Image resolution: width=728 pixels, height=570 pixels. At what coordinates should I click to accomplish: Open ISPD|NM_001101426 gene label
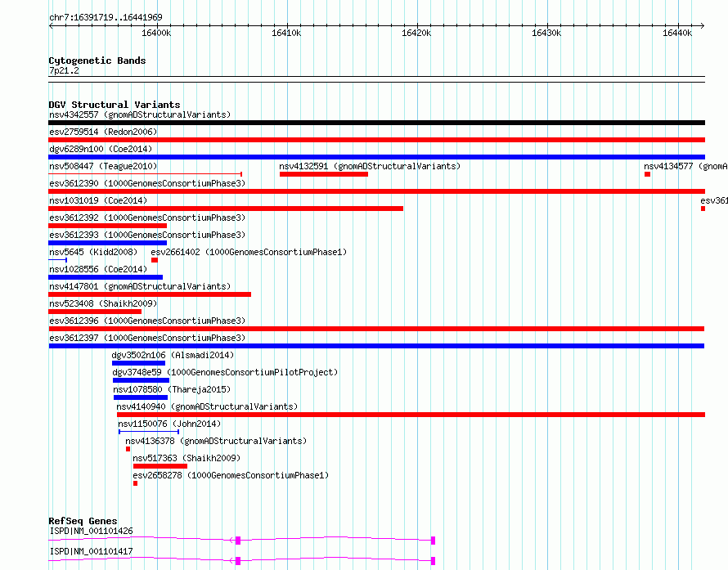(91, 531)
